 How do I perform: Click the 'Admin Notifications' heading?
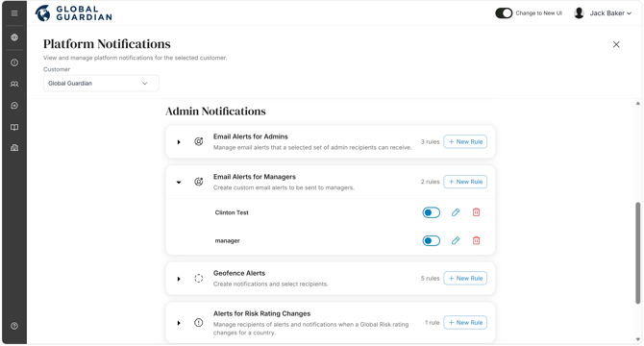(215, 111)
